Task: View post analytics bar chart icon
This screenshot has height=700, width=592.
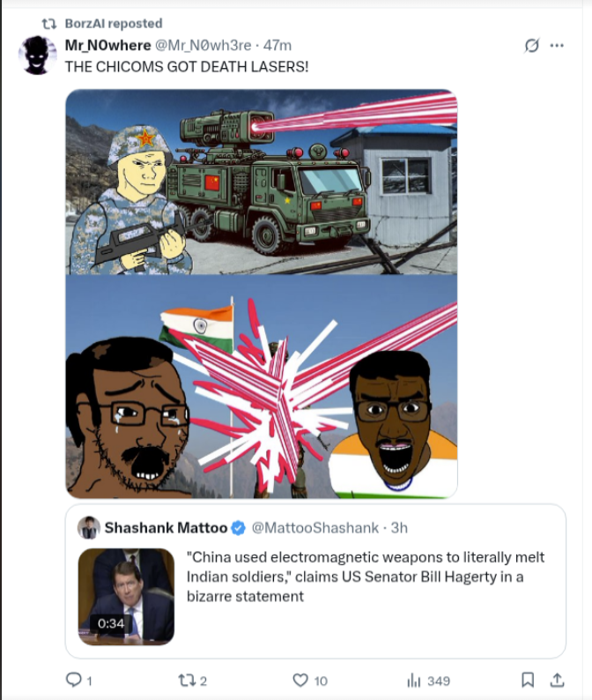Action: pos(413,681)
